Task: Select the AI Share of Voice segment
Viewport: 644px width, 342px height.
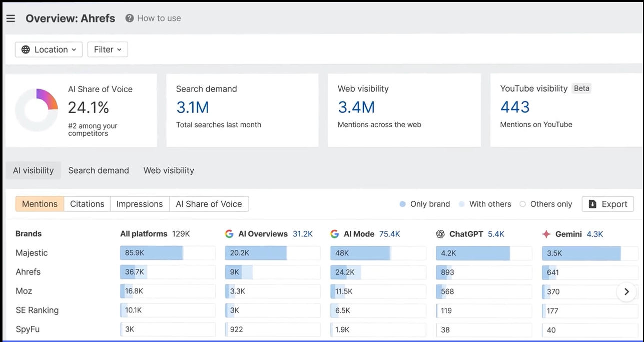Action: coord(209,204)
